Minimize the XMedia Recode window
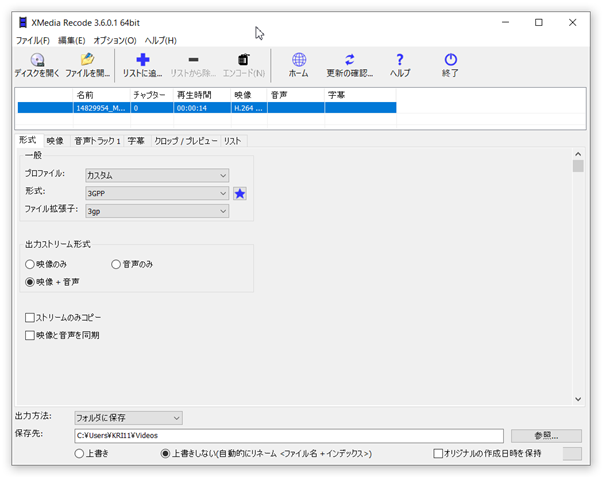The height and width of the screenshot is (477, 602). click(x=505, y=23)
